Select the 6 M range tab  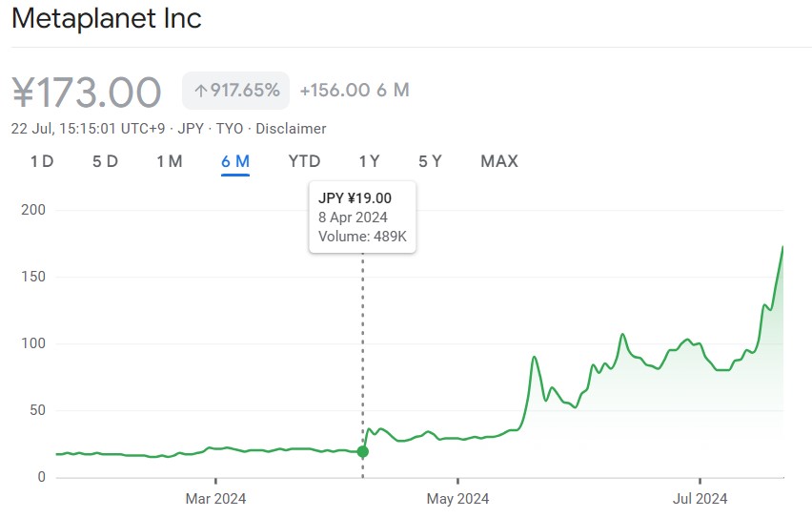pyautogui.click(x=235, y=161)
